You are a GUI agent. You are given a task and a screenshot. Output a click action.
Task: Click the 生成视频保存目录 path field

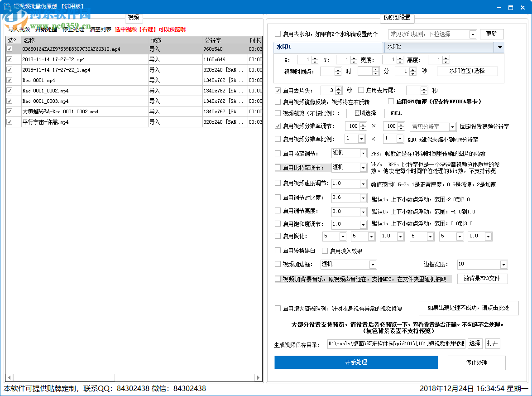[396, 344]
